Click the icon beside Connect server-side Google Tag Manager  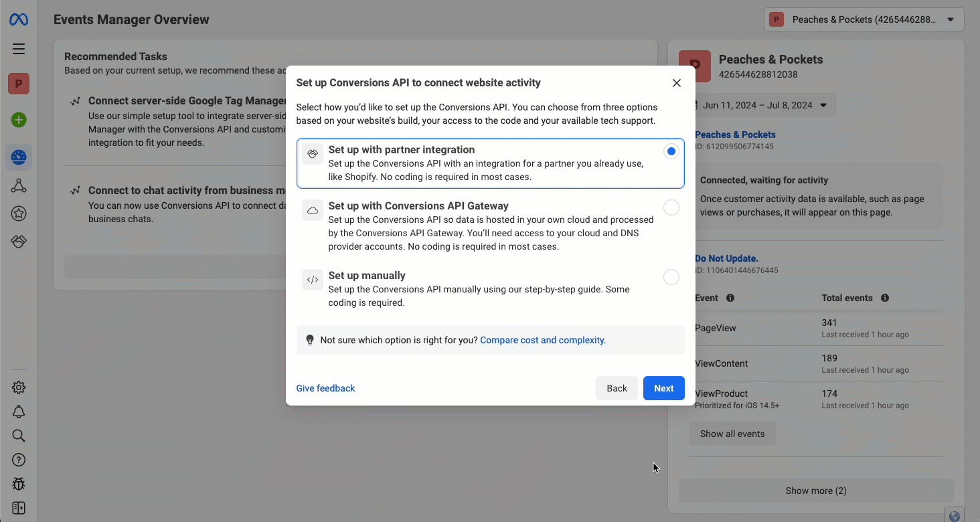[x=76, y=101]
